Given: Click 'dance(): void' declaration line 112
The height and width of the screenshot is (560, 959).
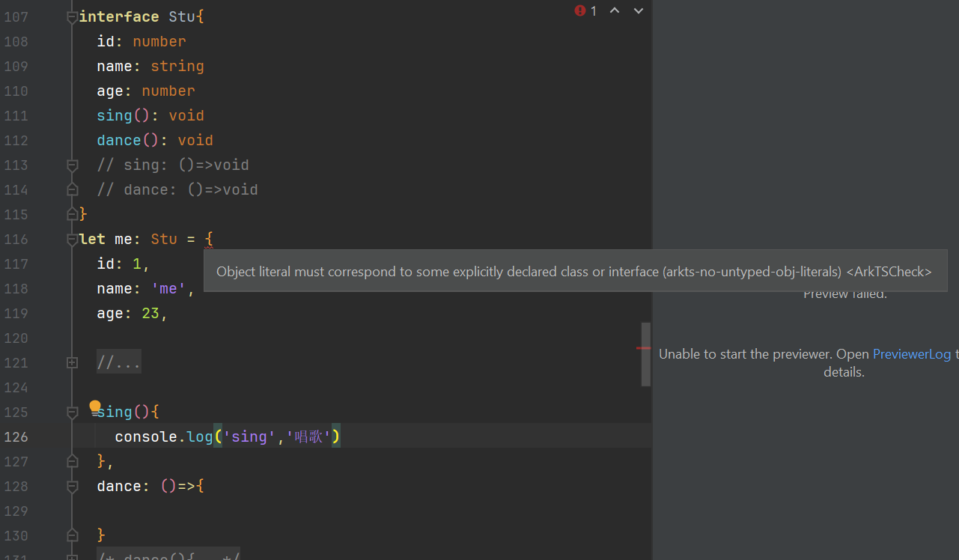Looking at the screenshot, I should point(155,140).
